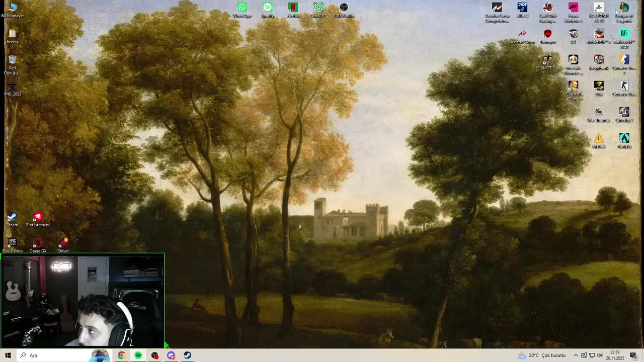Open the Windows Start menu
Screen dimensions: 644x362
[x=8, y=355]
